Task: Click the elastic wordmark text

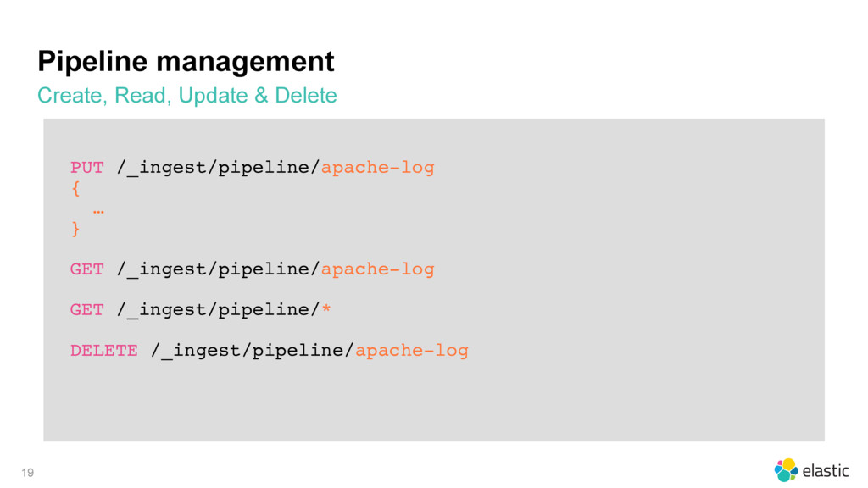Action: [x=826, y=471]
